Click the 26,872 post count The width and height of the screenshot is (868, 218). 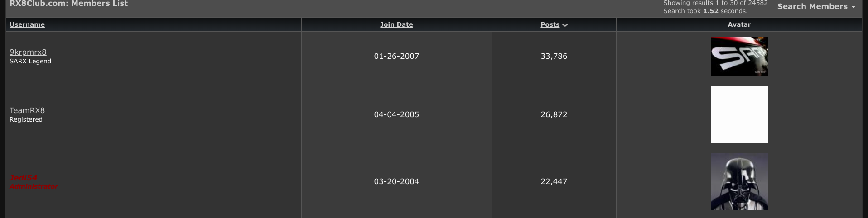pyautogui.click(x=554, y=114)
